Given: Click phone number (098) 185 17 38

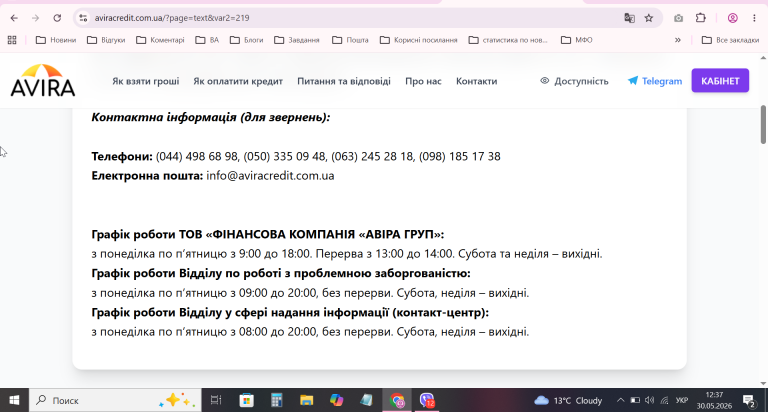Looking at the screenshot, I should (459, 157).
